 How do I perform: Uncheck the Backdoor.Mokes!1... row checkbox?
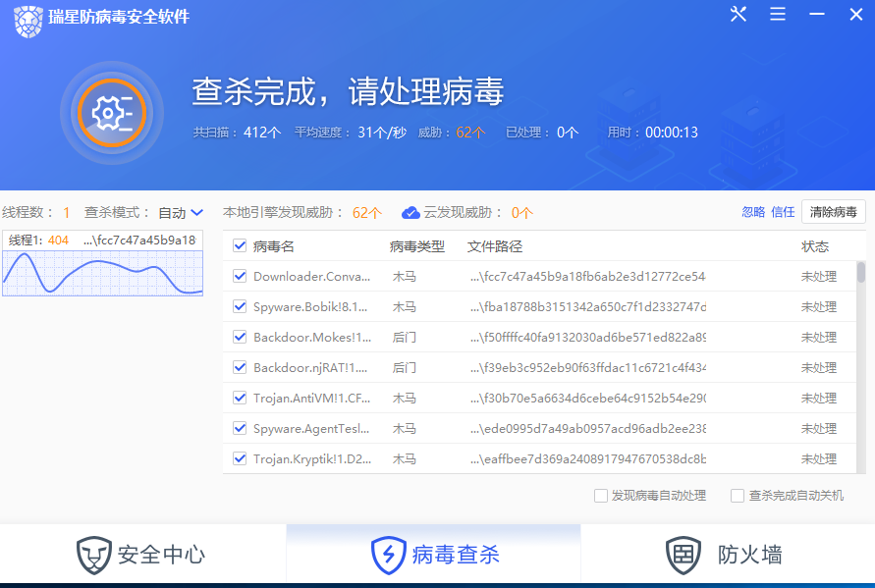coord(240,337)
